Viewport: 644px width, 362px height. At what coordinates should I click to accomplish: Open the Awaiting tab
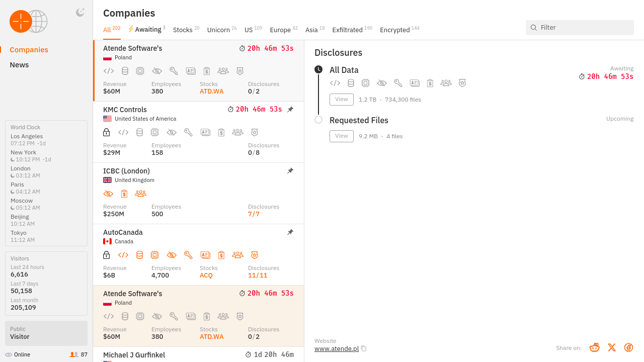click(146, 30)
